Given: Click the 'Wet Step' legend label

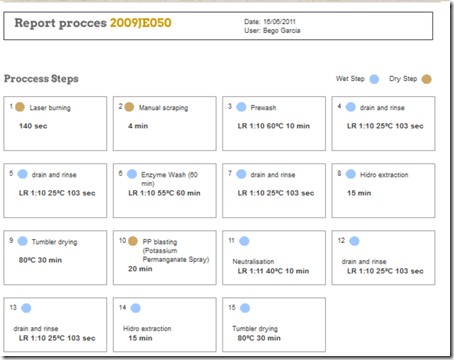Looking at the screenshot, I should [350, 79].
